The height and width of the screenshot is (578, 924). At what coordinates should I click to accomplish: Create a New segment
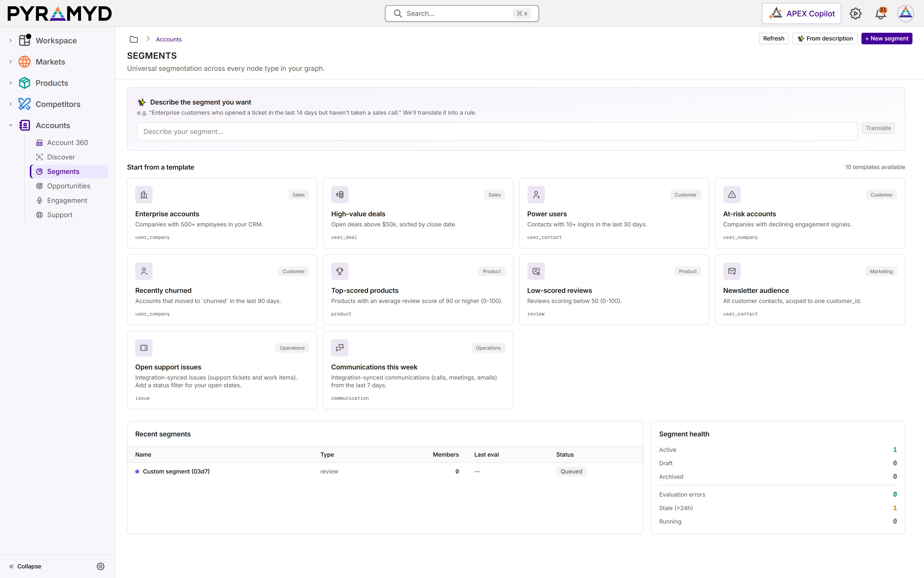(x=886, y=39)
